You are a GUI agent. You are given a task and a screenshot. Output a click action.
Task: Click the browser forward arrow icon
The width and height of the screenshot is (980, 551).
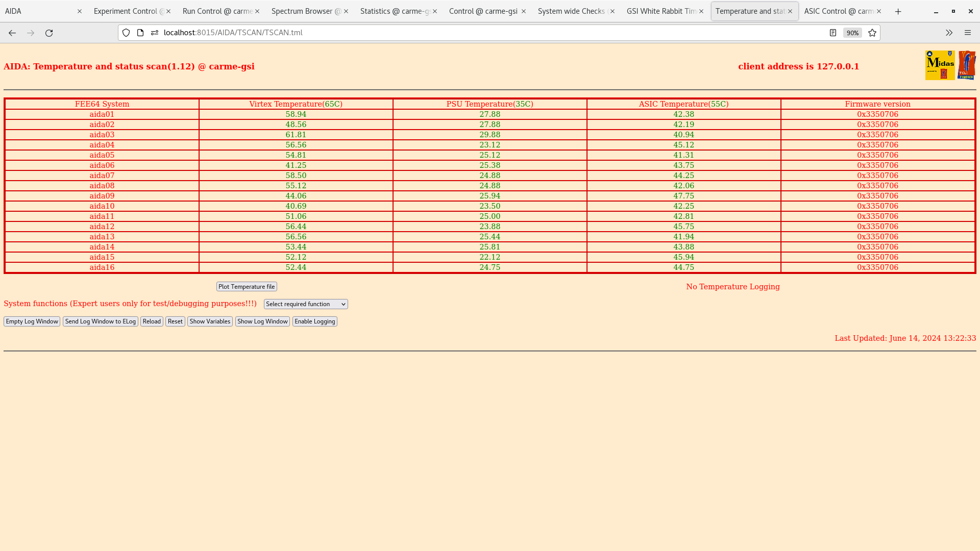click(x=30, y=32)
